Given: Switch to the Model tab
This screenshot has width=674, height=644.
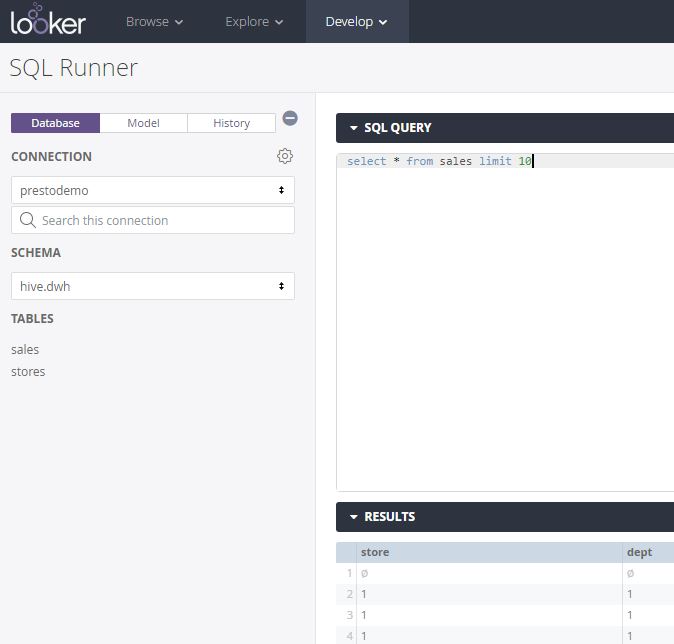Looking at the screenshot, I should pyautogui.click(x=144, y=123).
